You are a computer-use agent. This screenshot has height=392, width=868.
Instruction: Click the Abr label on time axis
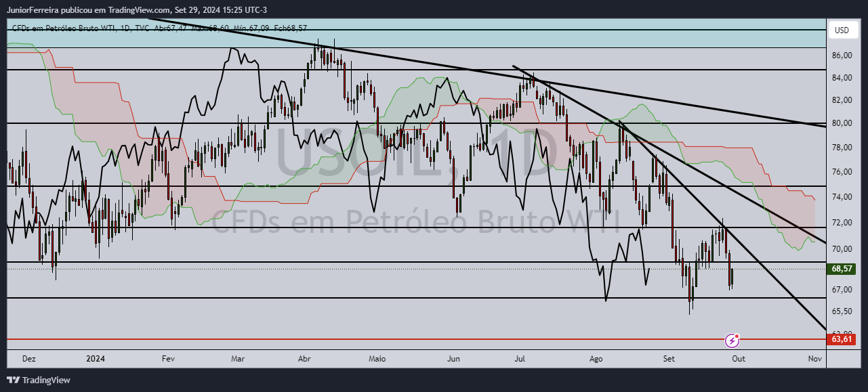tap(304, 359)
